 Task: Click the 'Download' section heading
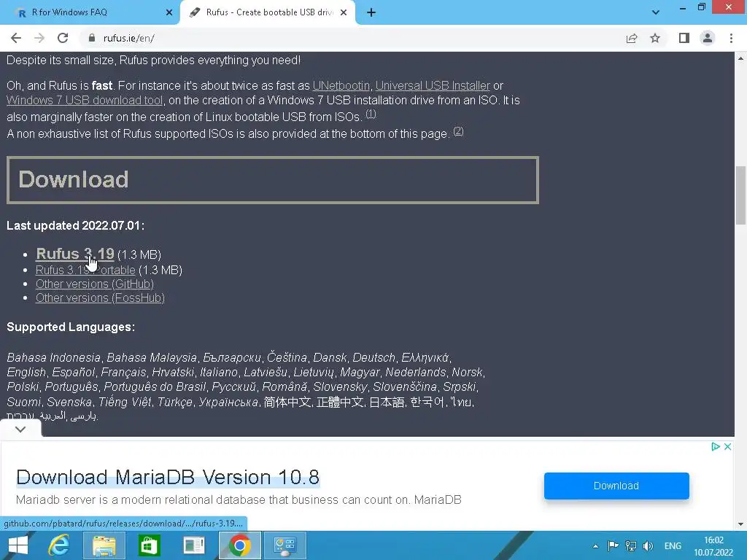tap(74, 179)
